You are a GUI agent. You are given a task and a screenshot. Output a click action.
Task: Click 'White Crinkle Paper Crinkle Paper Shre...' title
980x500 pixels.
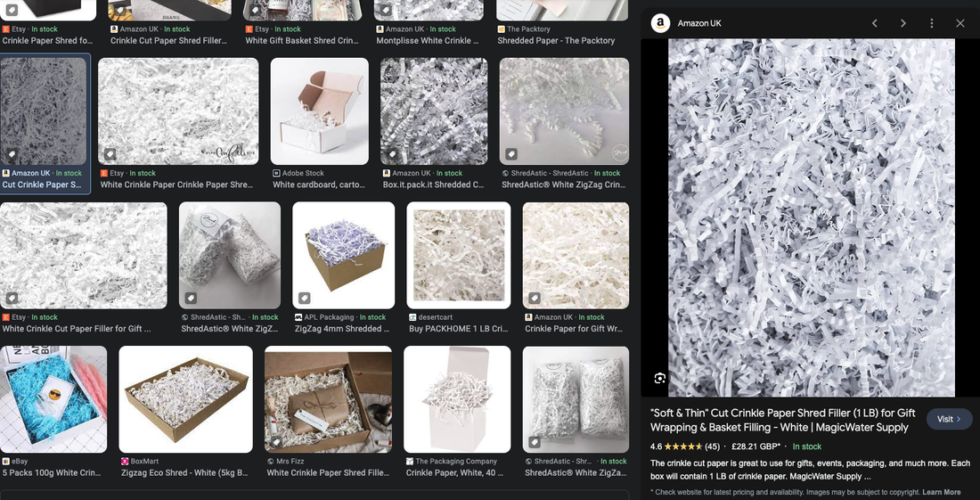click(177, 184)
